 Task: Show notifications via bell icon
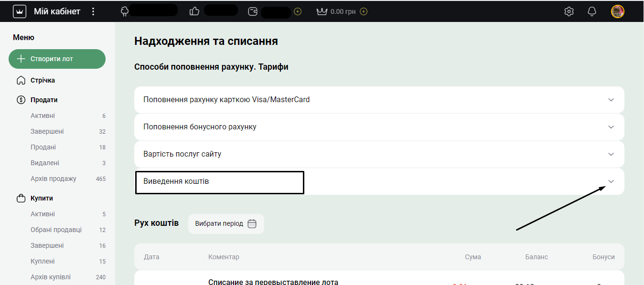[x=592, y=11]
